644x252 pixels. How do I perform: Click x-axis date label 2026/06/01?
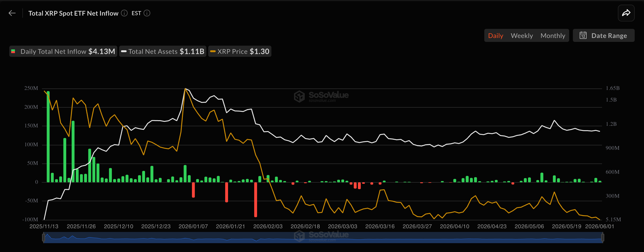pyautogui.click(x=599, y=226)
